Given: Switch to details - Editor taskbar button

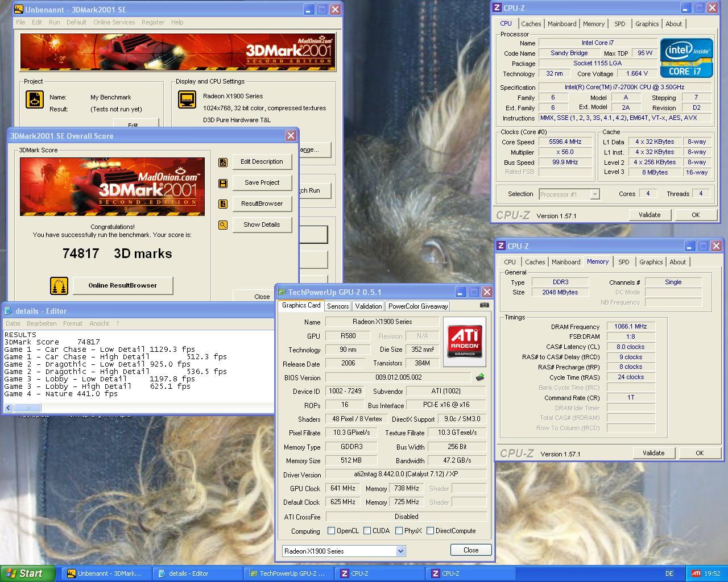Looking at the screenshot, I should coord(197,573).
